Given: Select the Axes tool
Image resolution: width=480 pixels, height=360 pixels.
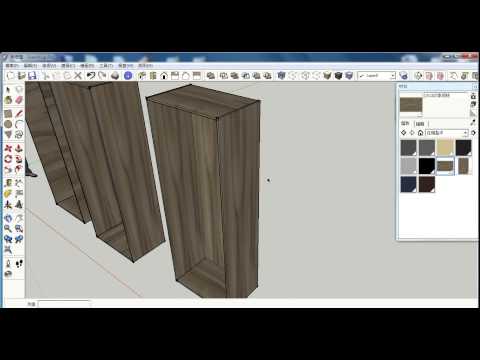Looking at the screenshot, I should point(8,204).
